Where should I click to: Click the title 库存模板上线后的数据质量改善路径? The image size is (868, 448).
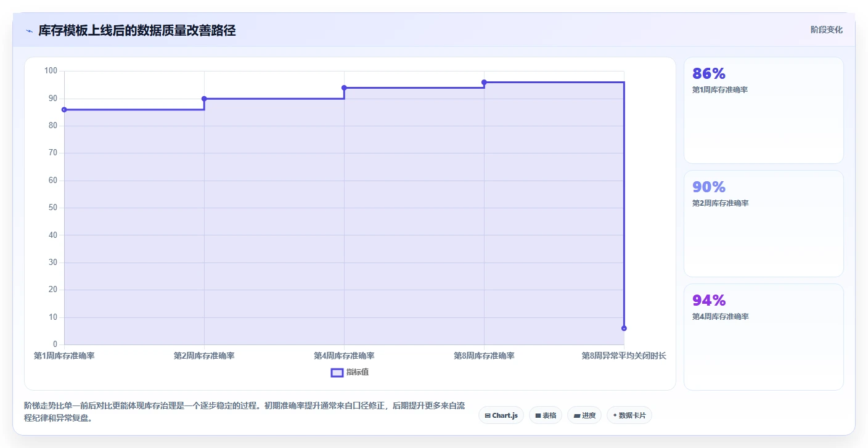click(x=137, y=30)
